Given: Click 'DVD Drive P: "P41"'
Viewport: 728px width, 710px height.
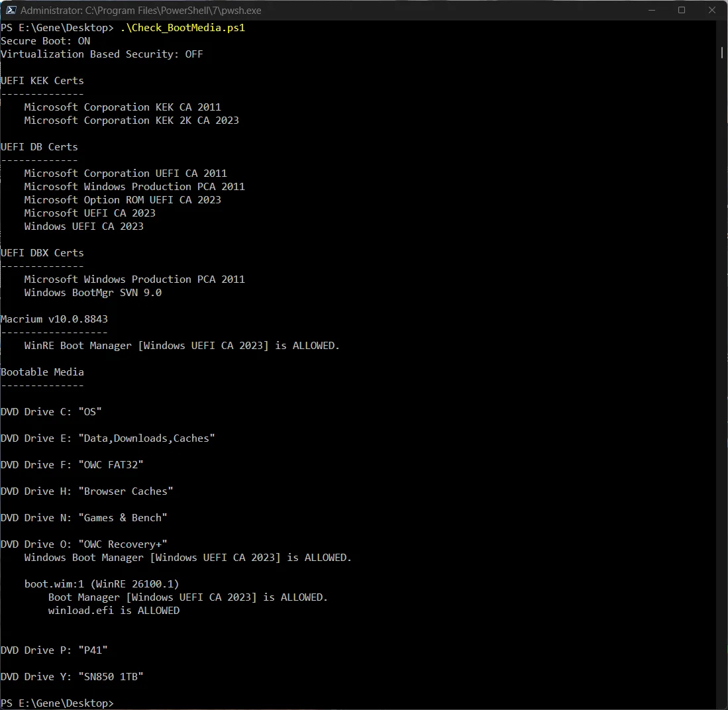Looking at the screenshot, I should pyautogui.click(x=54, y=650).
